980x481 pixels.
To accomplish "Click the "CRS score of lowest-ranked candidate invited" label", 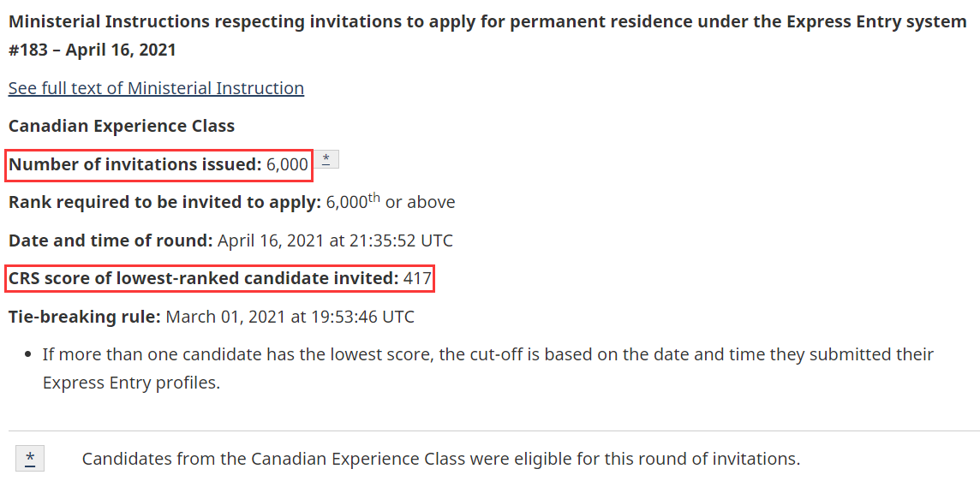I will (203, 278).
